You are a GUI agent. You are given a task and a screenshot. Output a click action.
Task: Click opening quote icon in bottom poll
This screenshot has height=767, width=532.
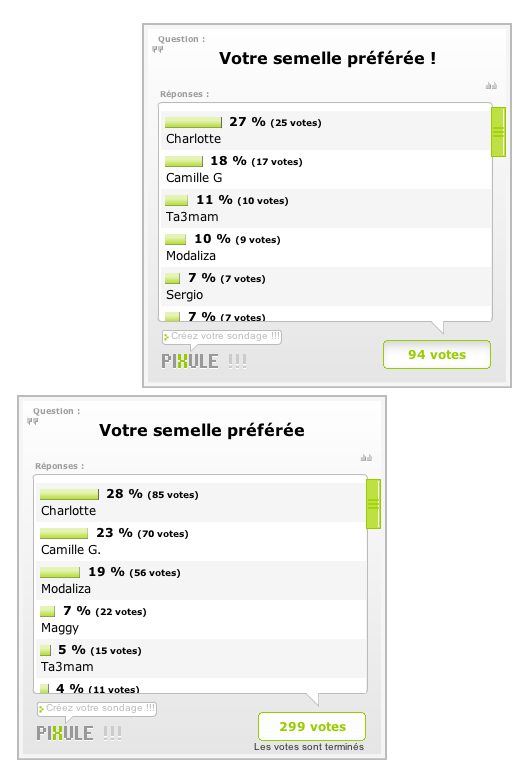pyautogui.click(x=32, y=421)
